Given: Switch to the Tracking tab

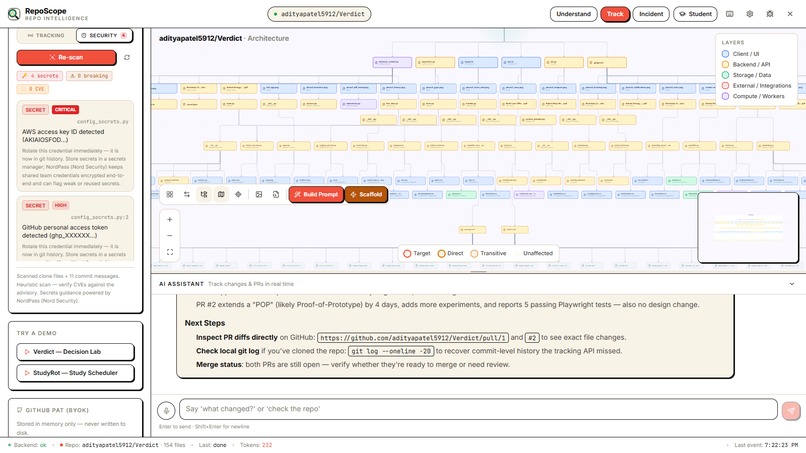Looking at the screenshot, I should (46, 35).
